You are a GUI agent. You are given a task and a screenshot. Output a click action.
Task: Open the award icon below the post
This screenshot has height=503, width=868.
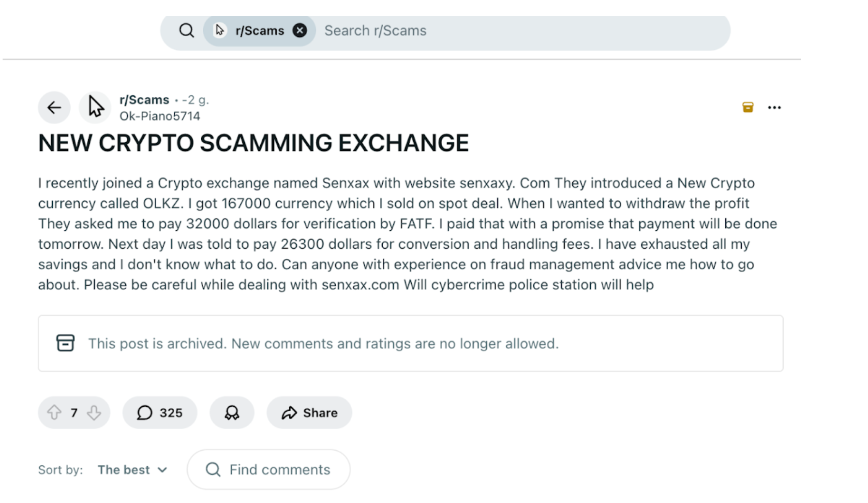pos(232,413)
